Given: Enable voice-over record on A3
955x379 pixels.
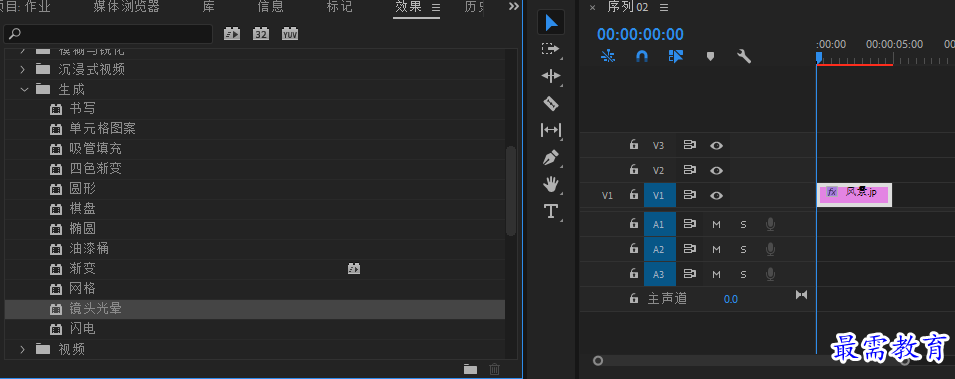Looking at the screenshot, I should [770, 274].
